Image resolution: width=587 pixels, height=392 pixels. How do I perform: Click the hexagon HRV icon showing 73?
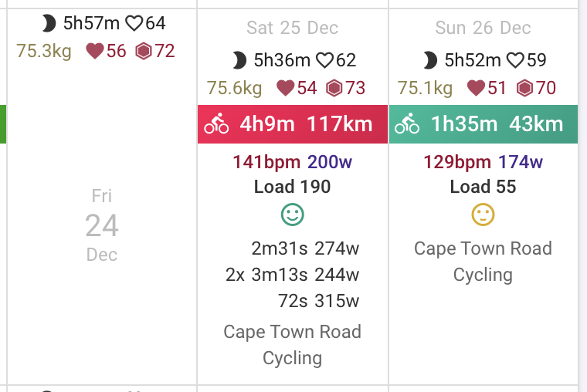pyautogui.click(x=334, y=88)
